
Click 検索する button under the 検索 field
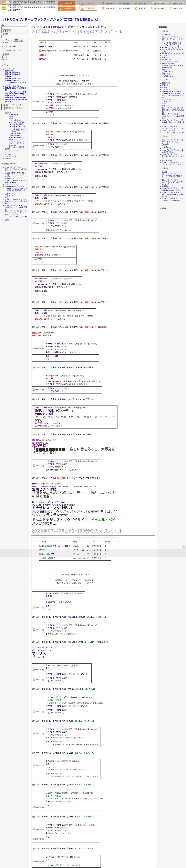pos(6,31)
